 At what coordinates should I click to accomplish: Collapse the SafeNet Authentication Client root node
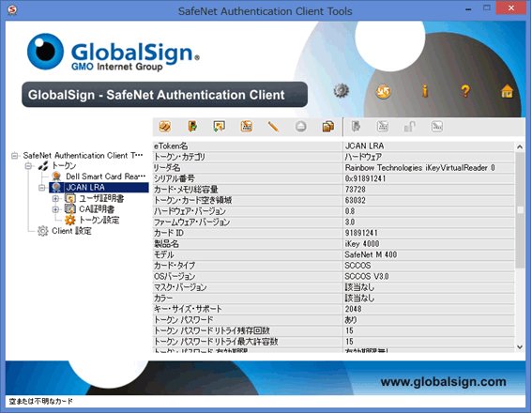click(x=15, y=156)
